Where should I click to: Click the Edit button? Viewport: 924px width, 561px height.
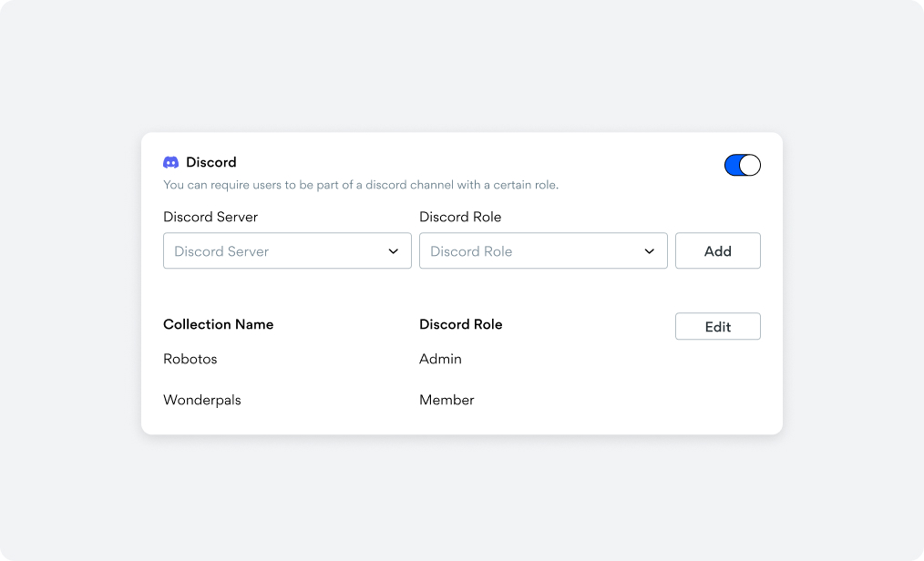[x=717, y=327]
